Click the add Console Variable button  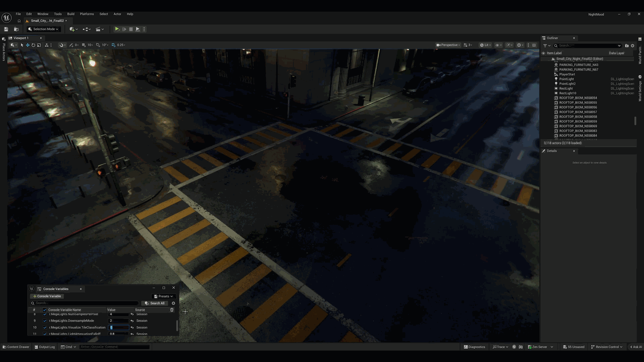click(47, 296)
